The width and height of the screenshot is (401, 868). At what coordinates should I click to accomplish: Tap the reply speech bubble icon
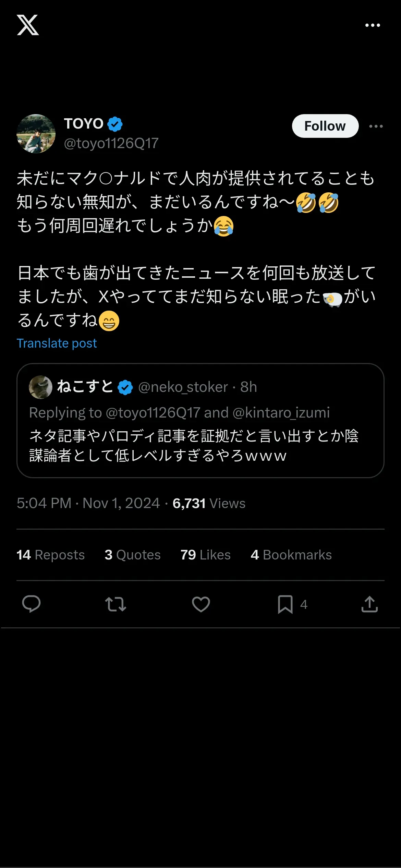point(31,604)
